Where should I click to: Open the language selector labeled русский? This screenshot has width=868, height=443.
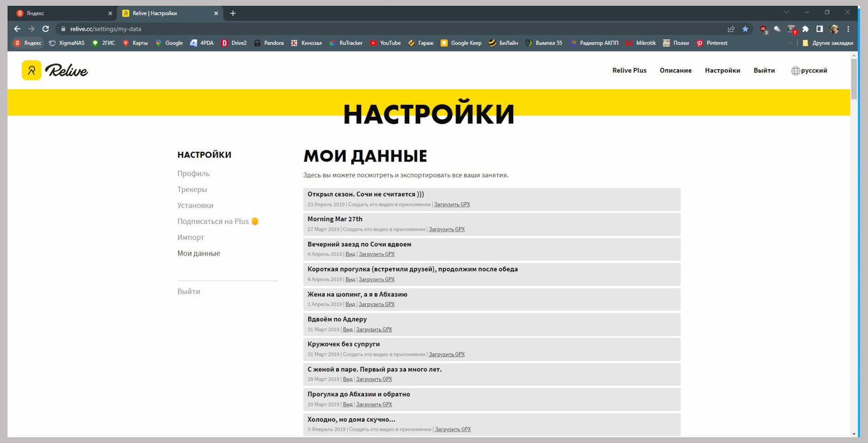click(809, 70)
